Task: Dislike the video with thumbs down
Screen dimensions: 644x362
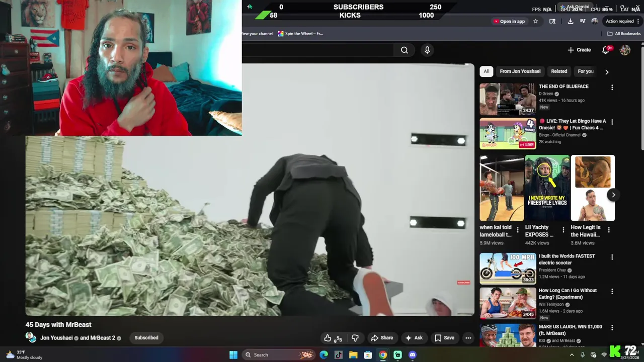Action: 355,338
